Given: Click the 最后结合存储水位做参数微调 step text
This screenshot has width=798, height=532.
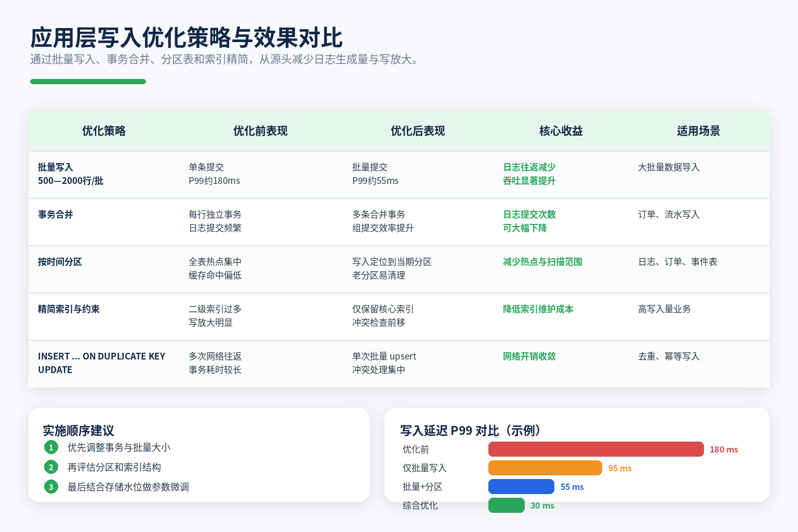Looking at the screenshot, I should pos(128,487).
